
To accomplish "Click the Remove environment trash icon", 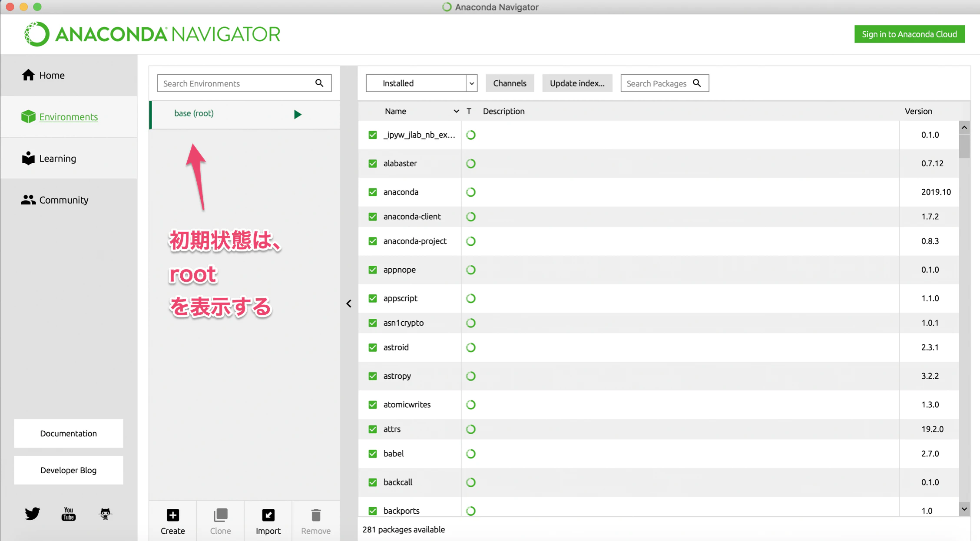I will 316,515.
